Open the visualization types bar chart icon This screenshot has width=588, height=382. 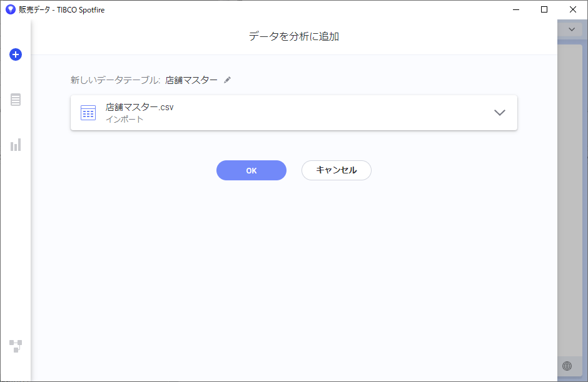coord(16,145)
